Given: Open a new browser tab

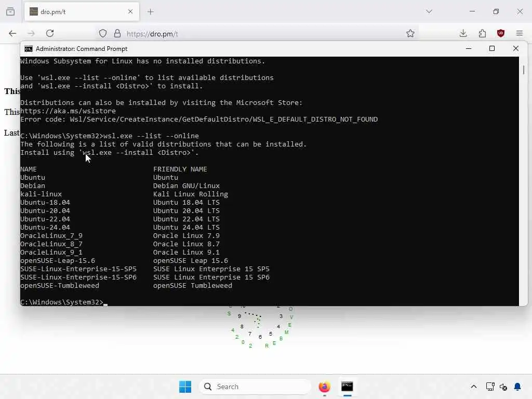Looking at the screenshot, I should click(x=151, y=12).
